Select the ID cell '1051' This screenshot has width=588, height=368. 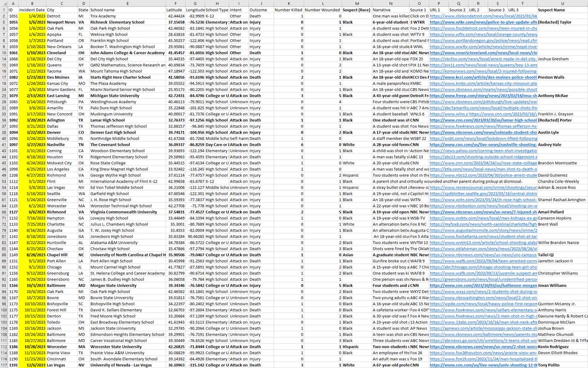(x=13, y=16)
